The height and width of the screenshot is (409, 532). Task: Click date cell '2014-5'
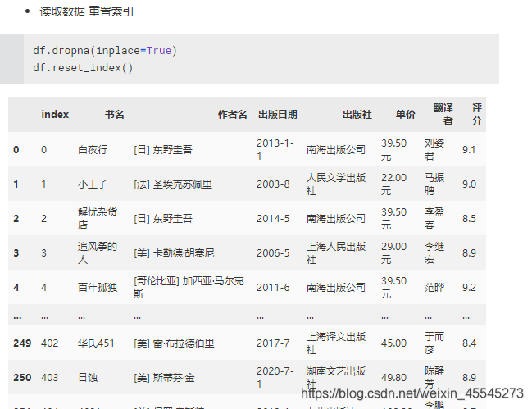[x=273, y=218]
